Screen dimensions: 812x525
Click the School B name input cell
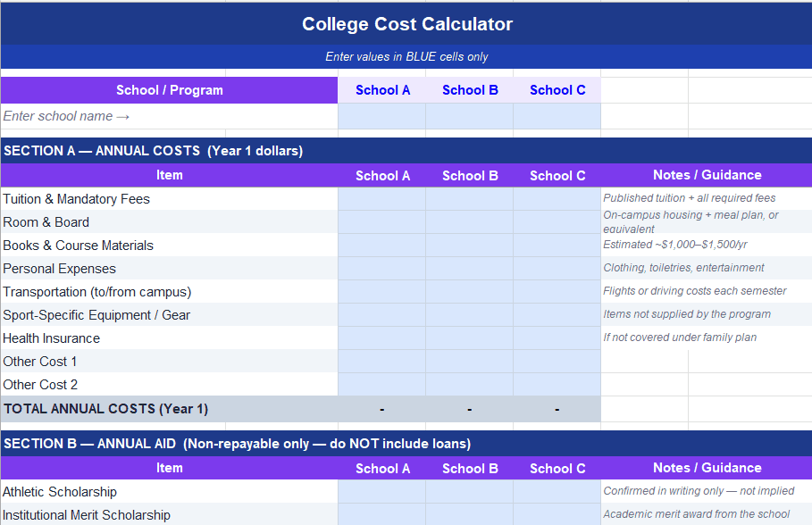pos(470,116)
